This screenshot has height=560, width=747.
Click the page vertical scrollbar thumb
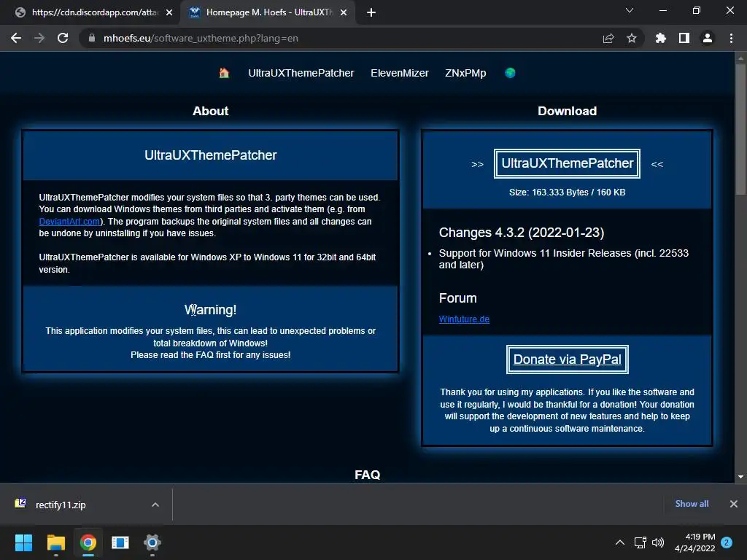click(740, 128)
